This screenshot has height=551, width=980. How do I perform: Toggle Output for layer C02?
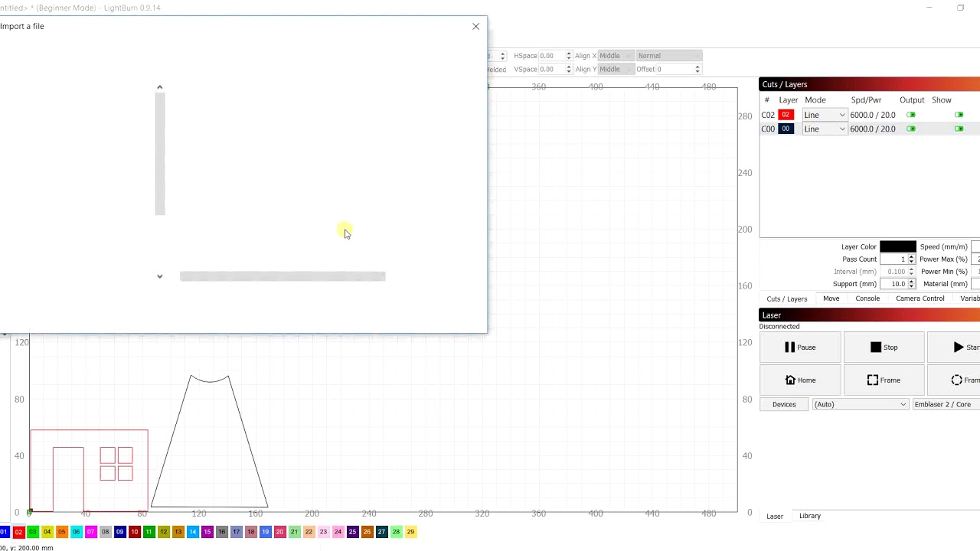911,115
